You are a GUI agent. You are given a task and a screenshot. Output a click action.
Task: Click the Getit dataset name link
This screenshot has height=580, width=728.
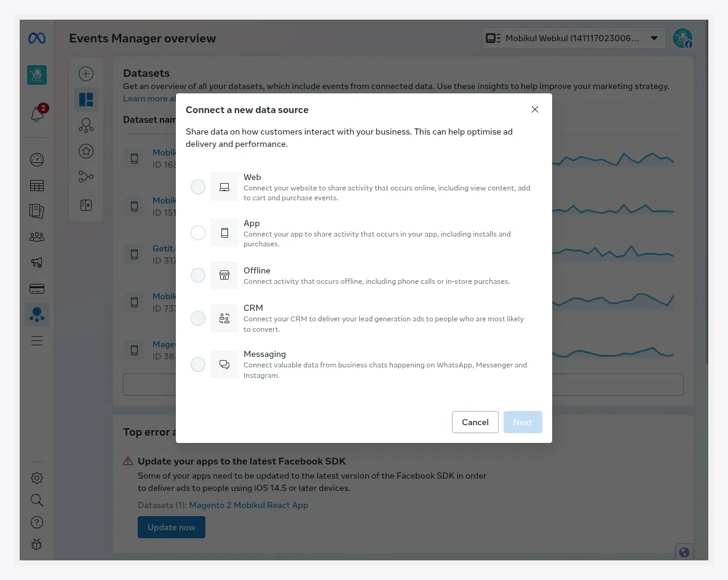click(x=164, y=248)
